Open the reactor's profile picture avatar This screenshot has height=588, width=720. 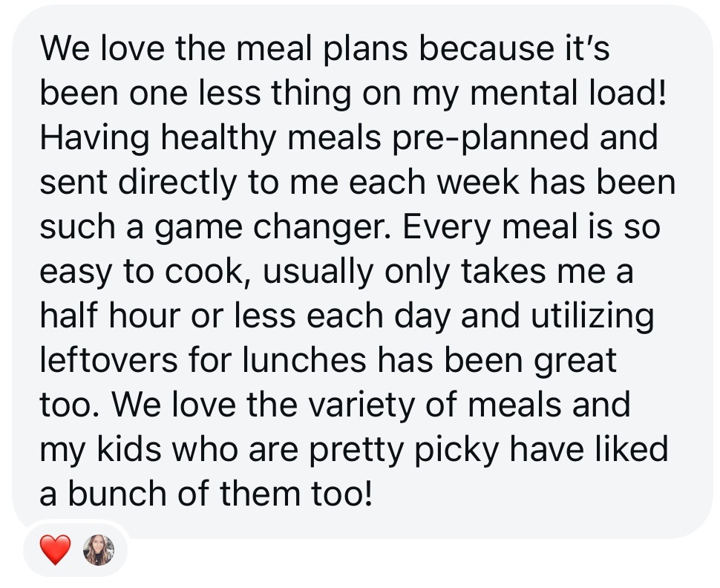98,549
